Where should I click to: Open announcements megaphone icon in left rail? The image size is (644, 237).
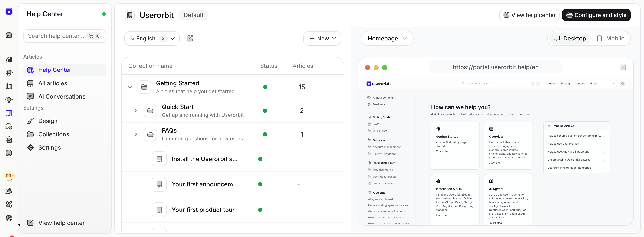click(9, 73)
